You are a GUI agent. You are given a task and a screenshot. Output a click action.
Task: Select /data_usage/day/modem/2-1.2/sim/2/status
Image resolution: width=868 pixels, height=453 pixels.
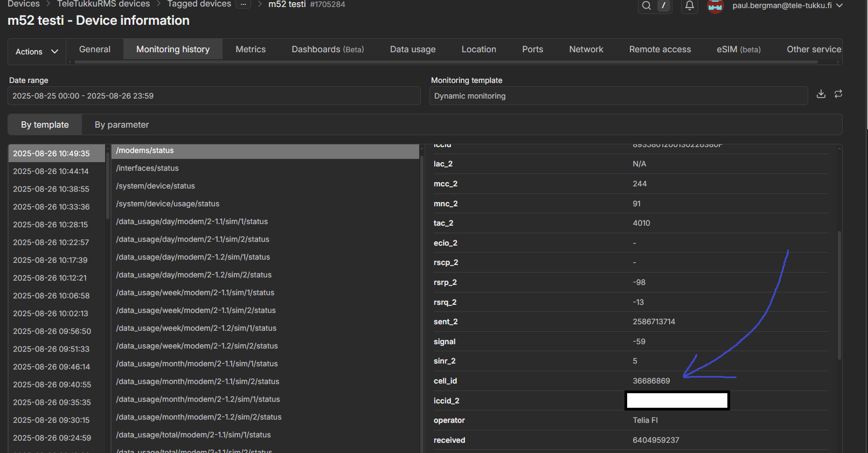pos(265,275)
